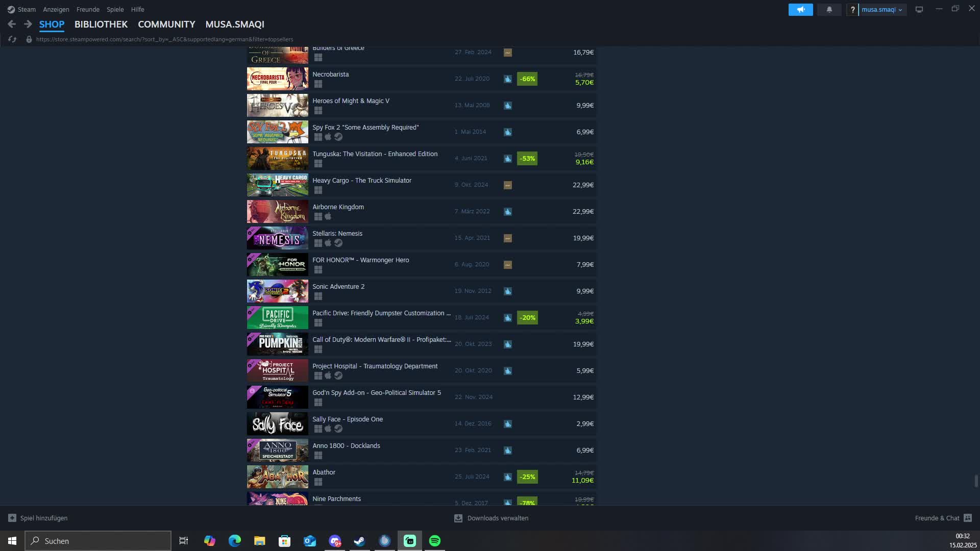The image size is (980, 551).
Task: Click the positive review icon for Necrobarista
Action: click(x=508, y=79)
